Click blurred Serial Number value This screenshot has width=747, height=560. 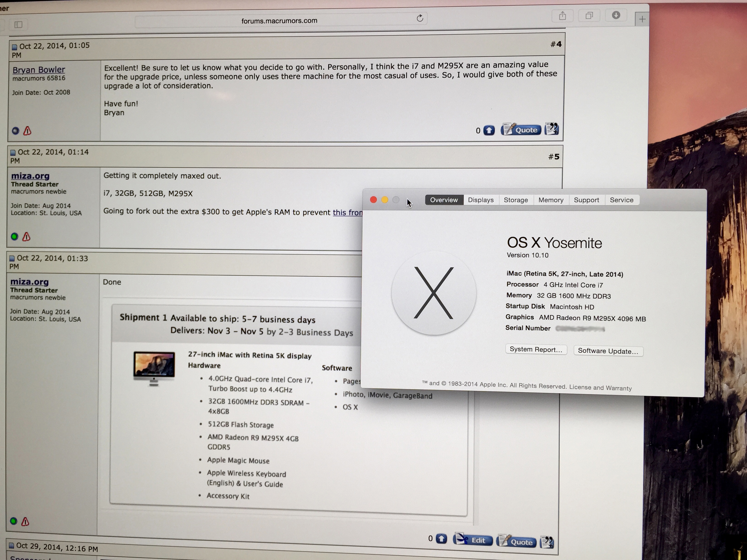point(580,328)
